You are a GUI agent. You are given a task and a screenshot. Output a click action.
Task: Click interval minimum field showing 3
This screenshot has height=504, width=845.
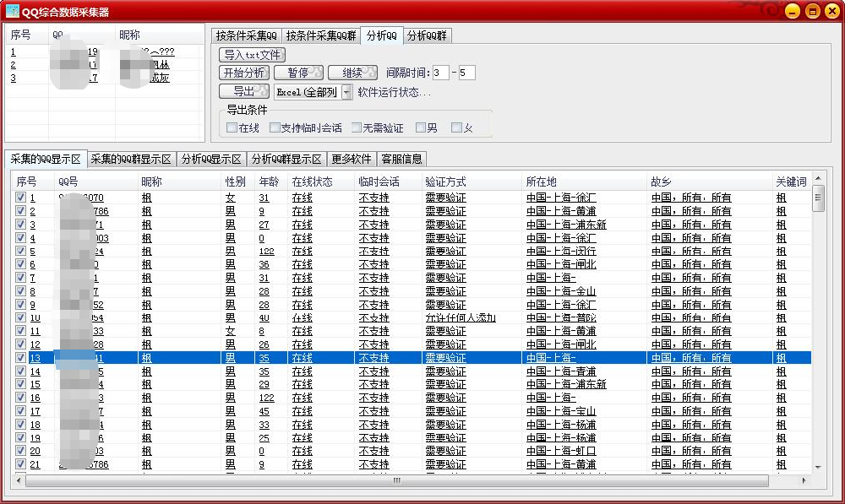(x=440, y=73)
